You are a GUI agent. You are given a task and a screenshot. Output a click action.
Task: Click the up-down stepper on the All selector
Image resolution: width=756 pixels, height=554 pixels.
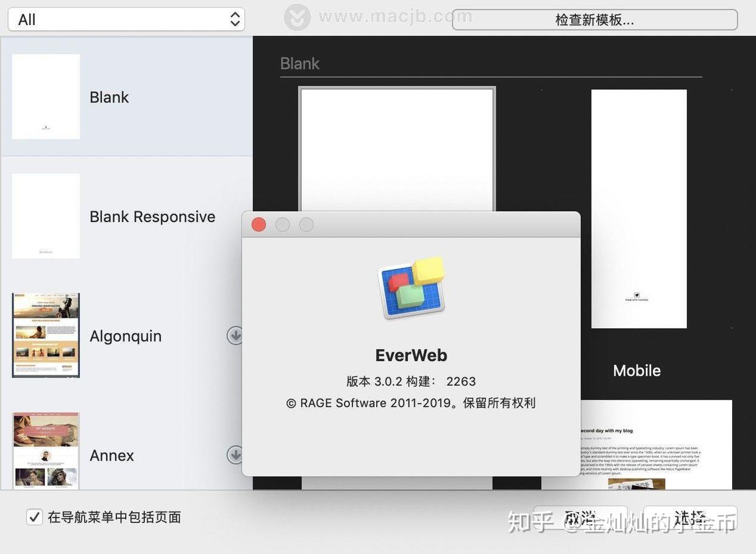(x=235, y=19)
